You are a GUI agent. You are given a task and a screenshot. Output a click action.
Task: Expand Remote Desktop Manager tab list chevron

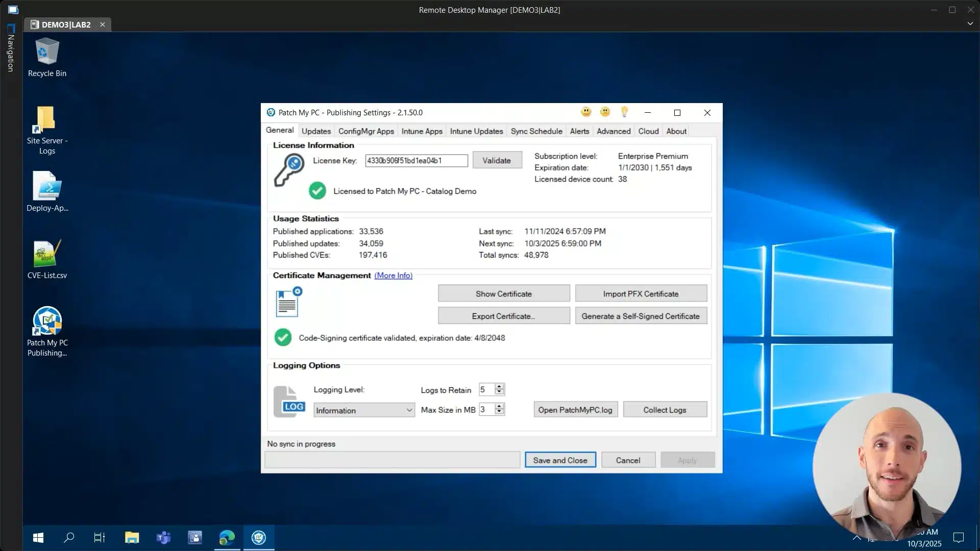(x=970, y=23)
